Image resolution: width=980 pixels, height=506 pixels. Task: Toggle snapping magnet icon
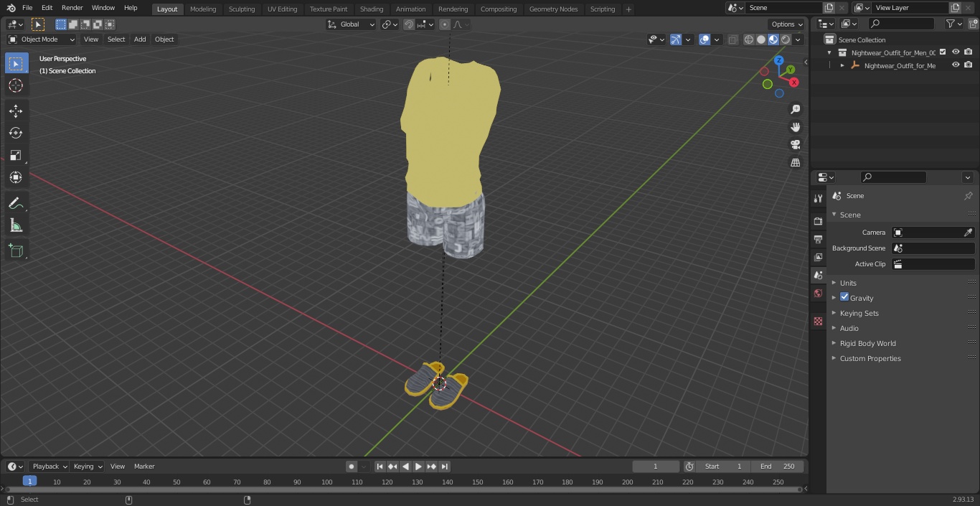pos(409,24)
